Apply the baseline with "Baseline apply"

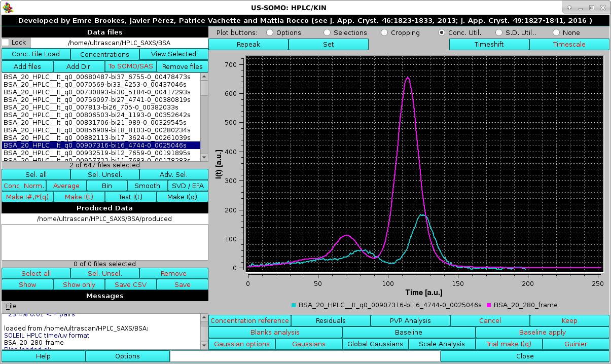(542, 332)
